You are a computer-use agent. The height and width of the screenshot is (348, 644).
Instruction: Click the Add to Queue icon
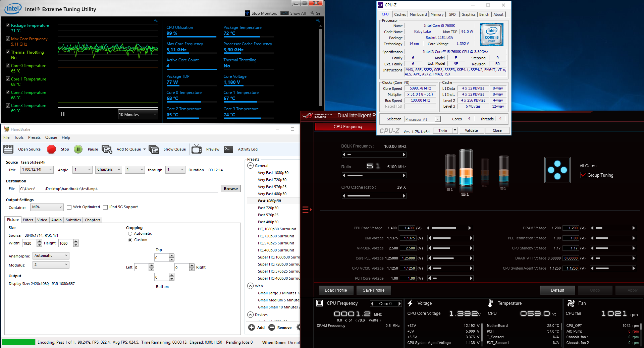coord(107,149)
